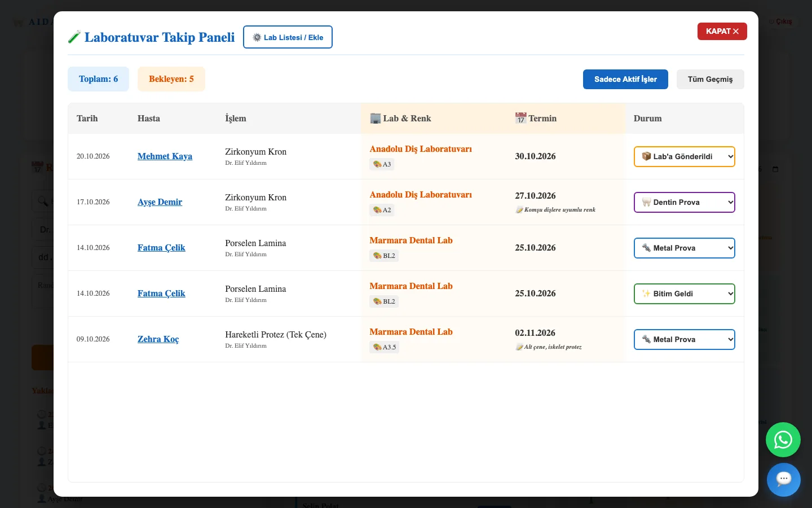Screen dimensions: 812x508
Task: Expand the 'Metal Prova' status dropdown in Zehra Koç's row
Action: click(x=685, y=339)
